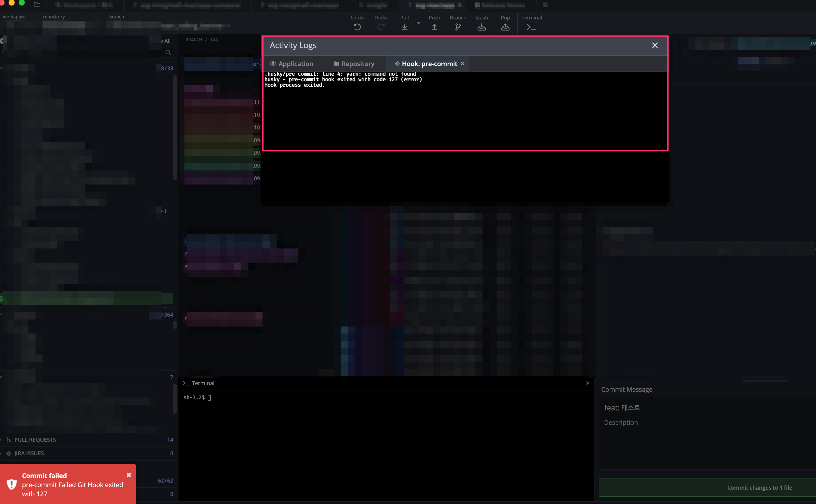The height and width of the screenshot is (504, 816).
Task: Click the search icon in the branches panel
Action: point(168,52)
